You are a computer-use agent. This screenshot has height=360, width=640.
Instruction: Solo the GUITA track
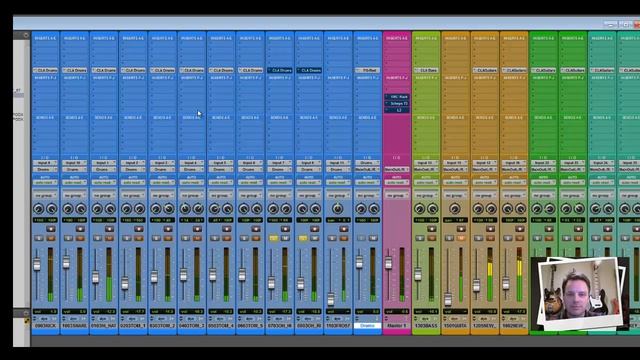449,238
